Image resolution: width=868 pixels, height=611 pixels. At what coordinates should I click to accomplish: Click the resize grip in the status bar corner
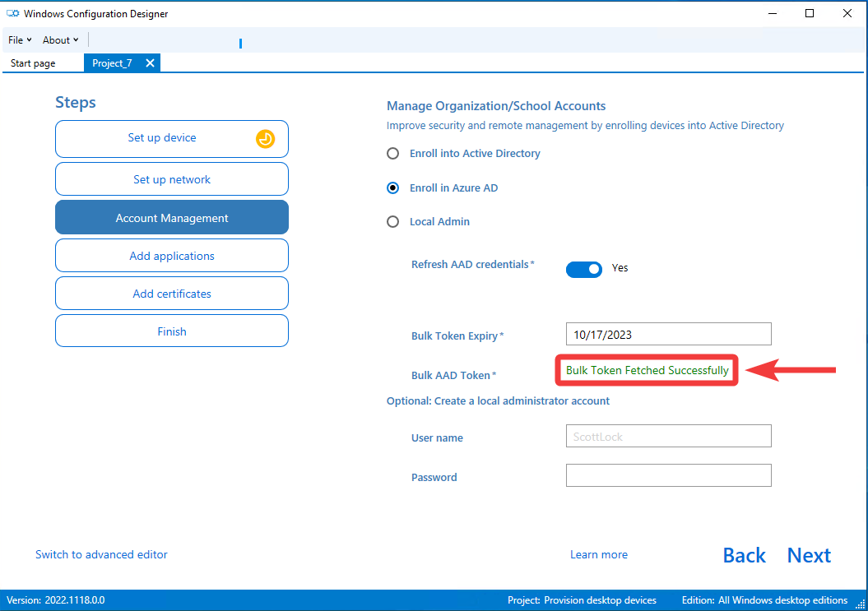[x=862, y=605]
